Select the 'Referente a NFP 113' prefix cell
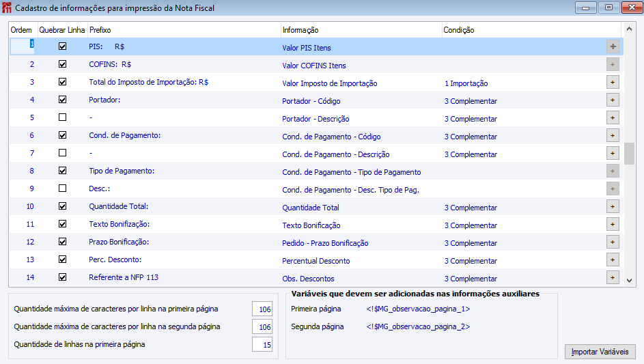The height and width of the screenshot is (364, 644). click(x=123, y=277)
